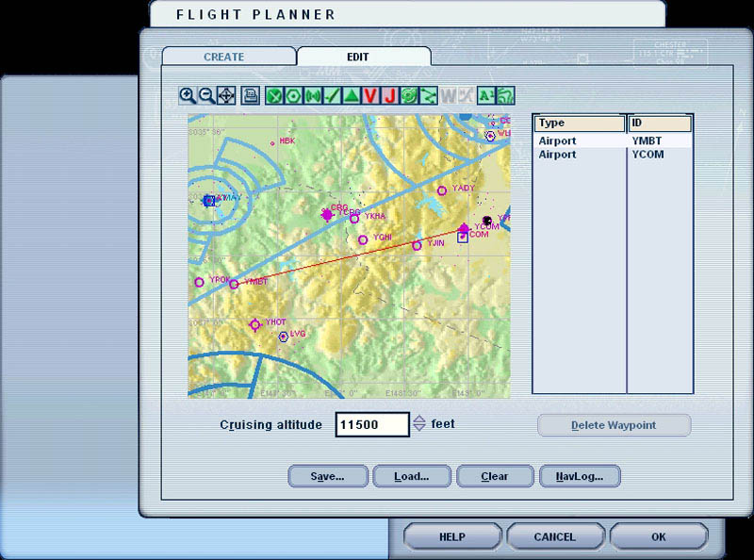Click LVG navaid symbol on map

(284, 337)
